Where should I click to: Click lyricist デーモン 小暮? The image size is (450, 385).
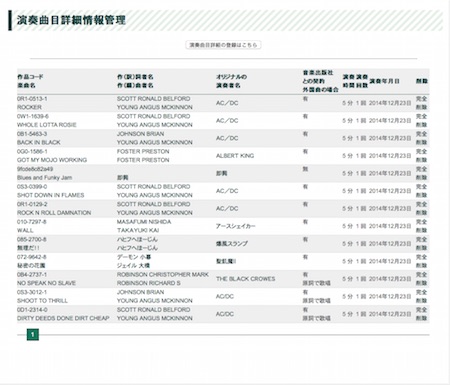pos(134,257)
